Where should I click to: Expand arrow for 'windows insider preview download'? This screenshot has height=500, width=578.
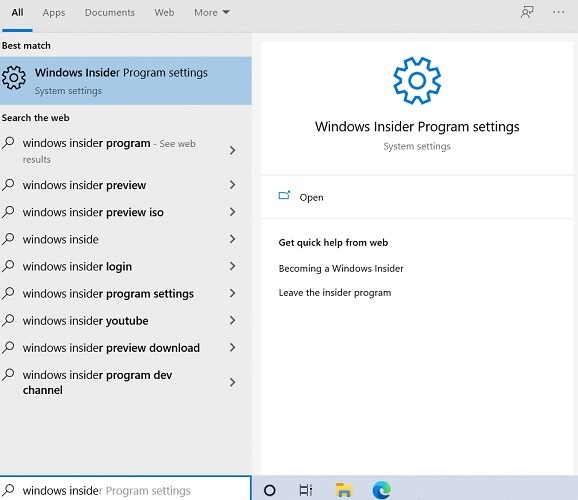point(232,347)
